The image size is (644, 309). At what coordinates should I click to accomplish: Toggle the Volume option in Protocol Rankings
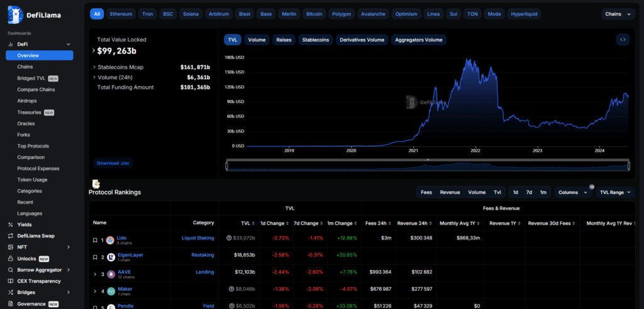pos(477,192)
